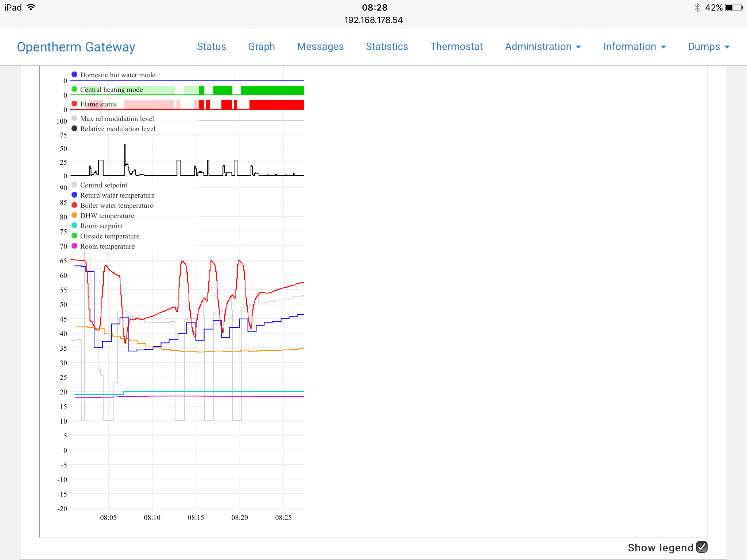Viewport: 747px width, 560px height.
Task: Open the Statistics page
Action: tap(387, 47)
